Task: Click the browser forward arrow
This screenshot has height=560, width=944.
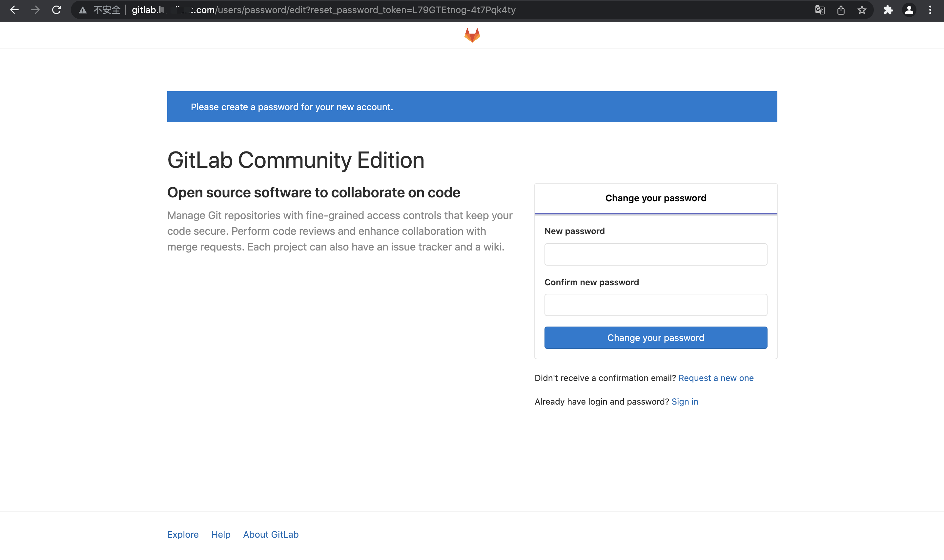Action: [x=35, y=10]
